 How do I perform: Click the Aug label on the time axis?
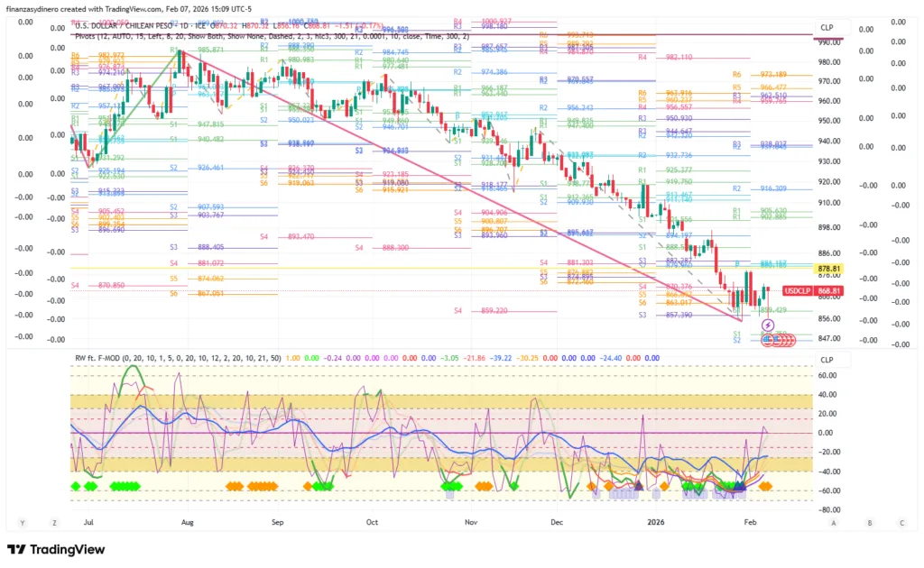[x=187, y=522]
